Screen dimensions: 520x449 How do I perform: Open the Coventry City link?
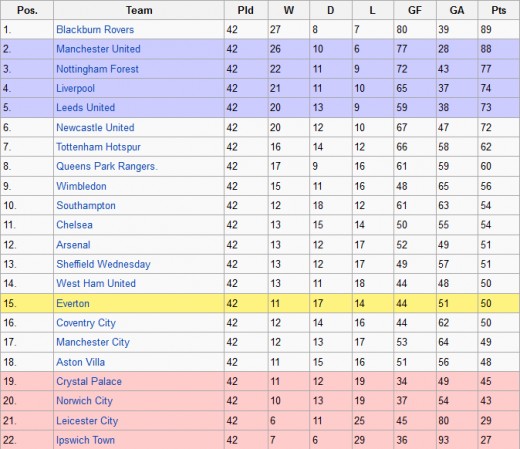click(x=86, y=323)
